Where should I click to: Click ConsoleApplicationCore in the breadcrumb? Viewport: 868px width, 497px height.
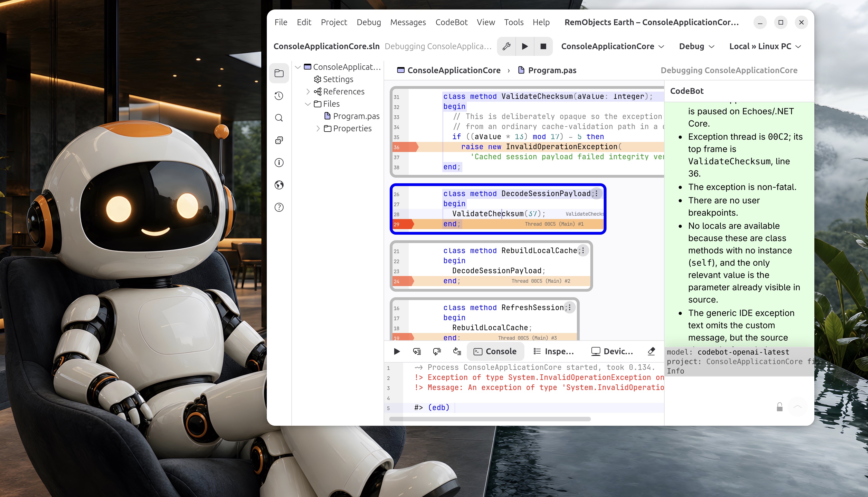(454, 70)
